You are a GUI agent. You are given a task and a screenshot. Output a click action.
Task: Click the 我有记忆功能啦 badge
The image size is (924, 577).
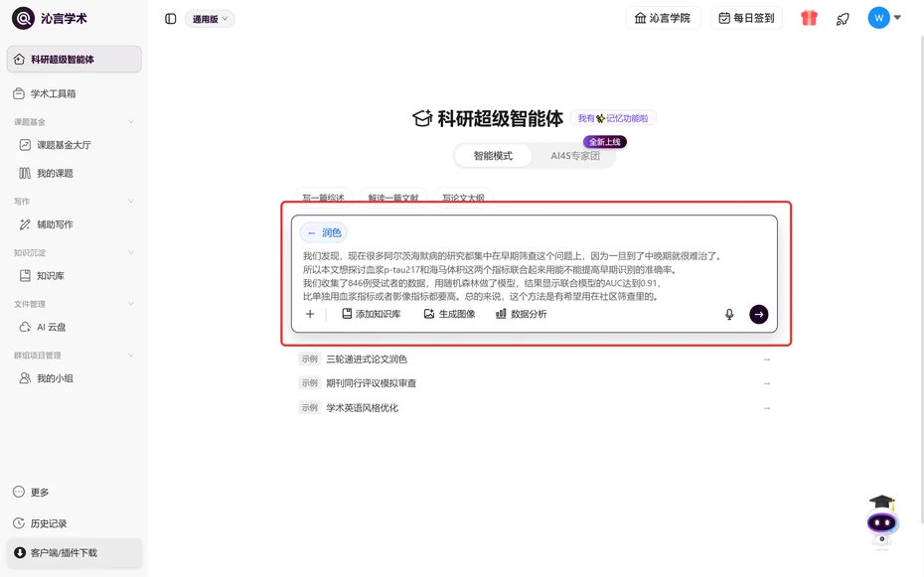tap(613, 118)
